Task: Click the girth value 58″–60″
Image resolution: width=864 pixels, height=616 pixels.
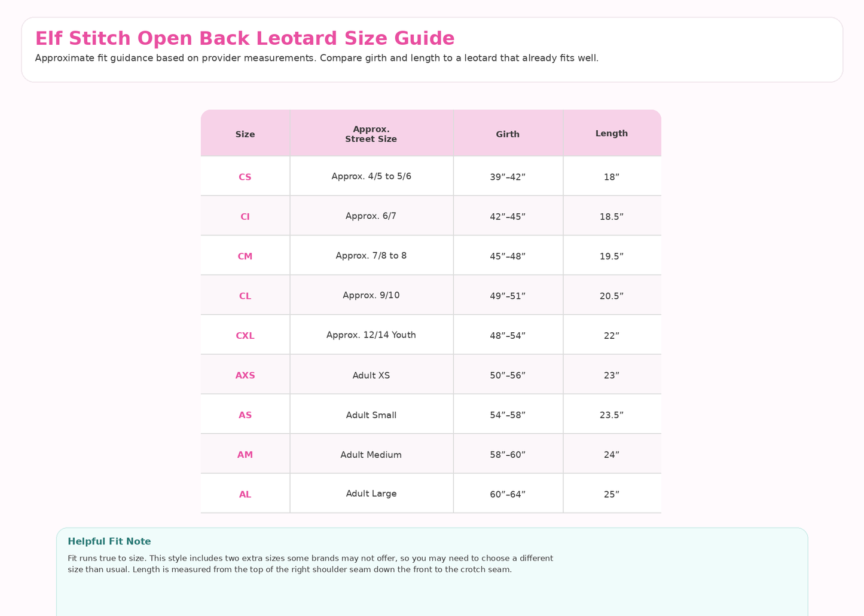Action: (508, 455)
